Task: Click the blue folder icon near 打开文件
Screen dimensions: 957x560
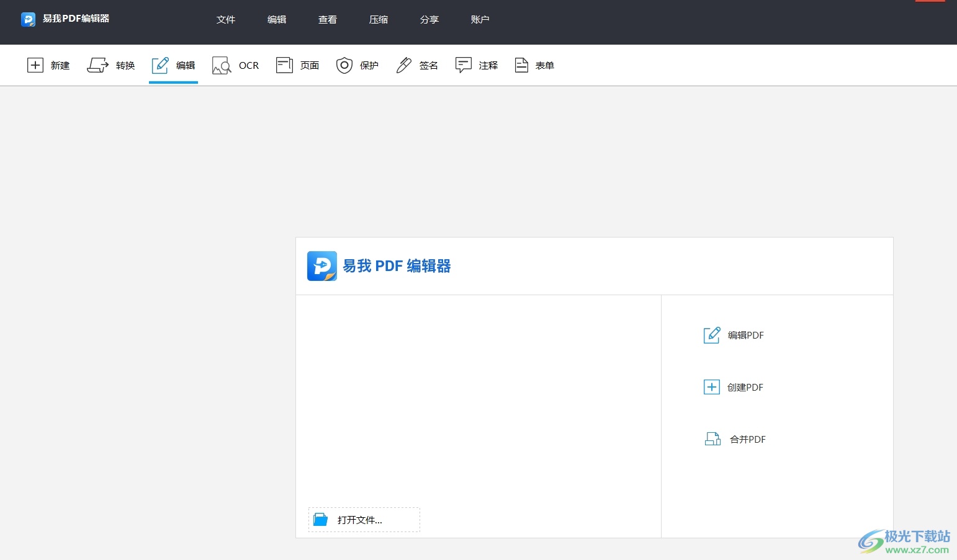Action: [320, 520]
